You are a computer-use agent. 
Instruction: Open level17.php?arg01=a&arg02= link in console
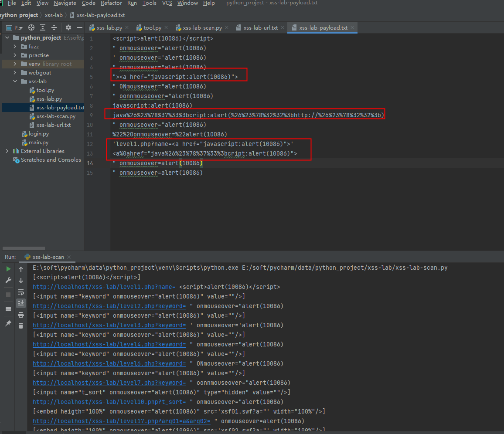pyautogui.click(x=122, y=421)
